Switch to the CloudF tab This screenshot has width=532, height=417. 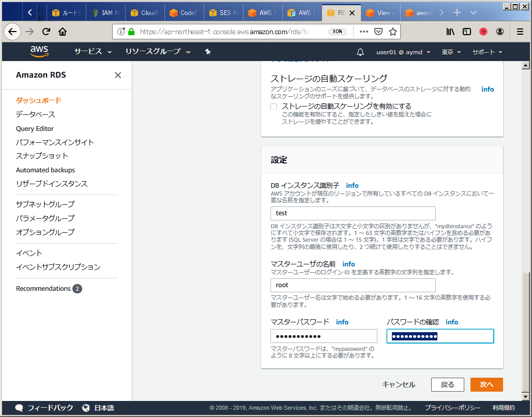145,12
